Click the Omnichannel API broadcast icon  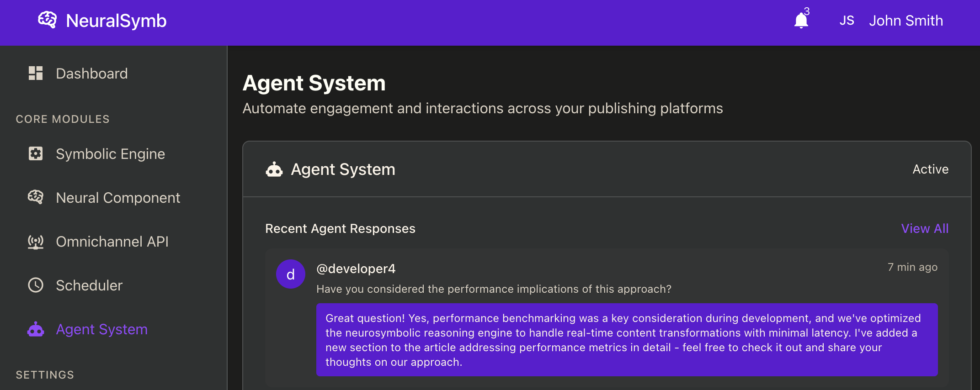[36, 241]
